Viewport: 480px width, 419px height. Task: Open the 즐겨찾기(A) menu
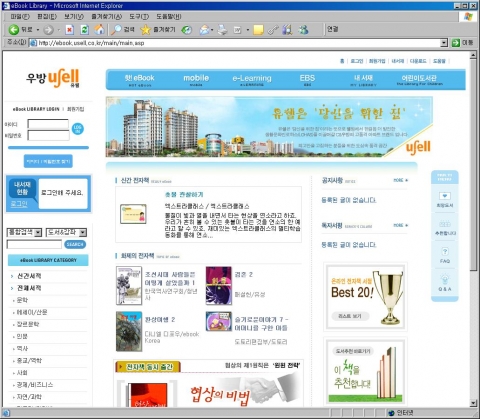pyautogui.click(x=107, y=16)
